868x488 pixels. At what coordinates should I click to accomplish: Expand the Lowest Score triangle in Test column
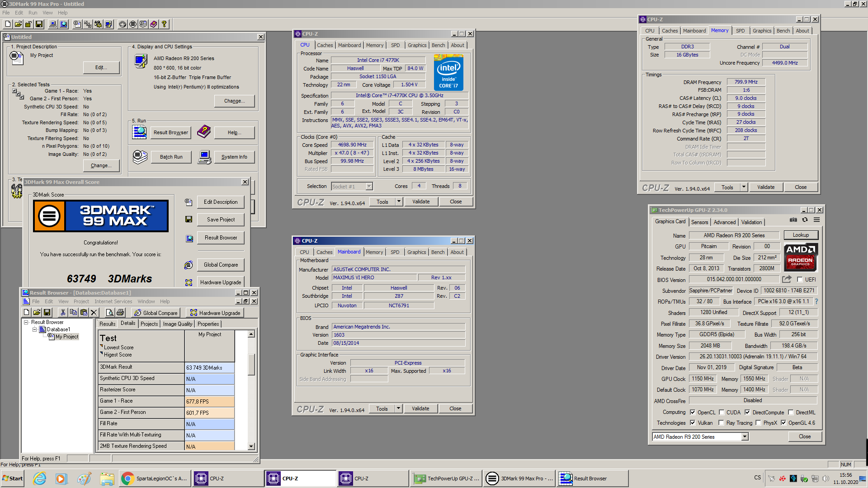click(101, 346)
